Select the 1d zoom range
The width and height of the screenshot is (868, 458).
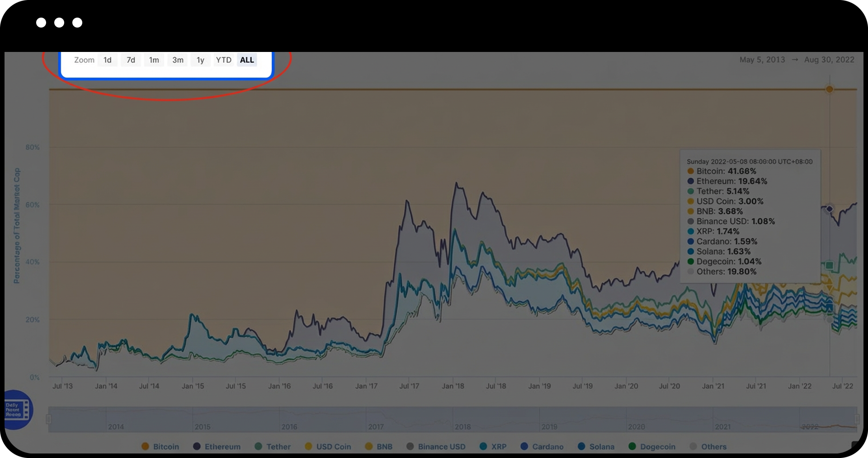click(x=107, y=60)
